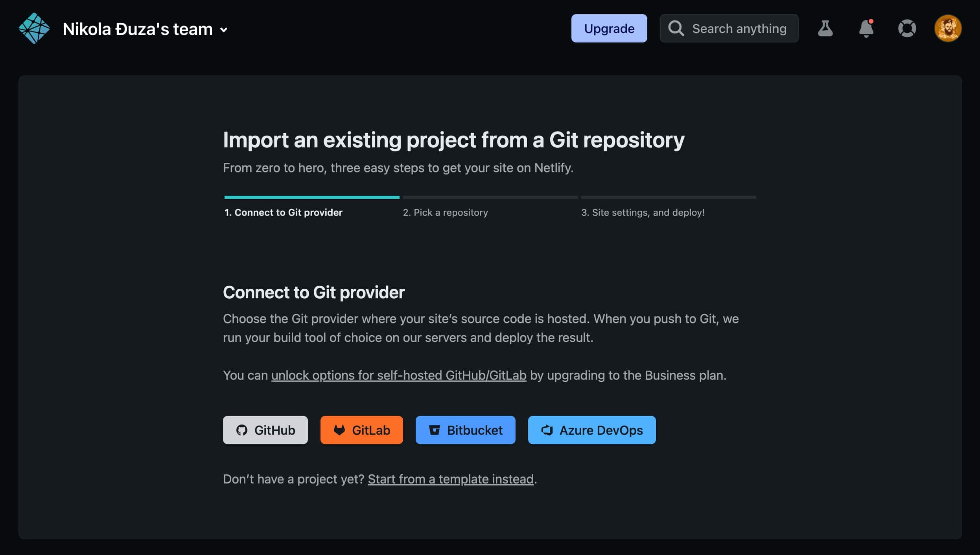The image size is (980, 555).
Task: Open the support lifebuoy icon
Action: (x=907, y=28)
